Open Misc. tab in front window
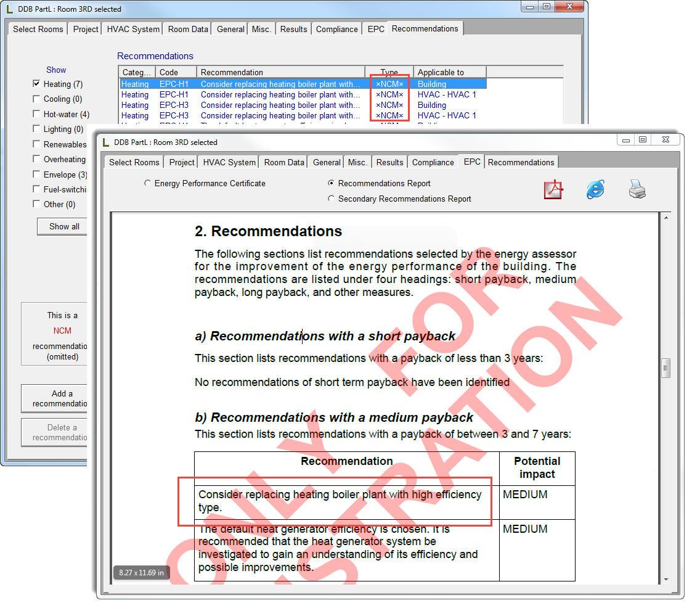 coord(357,162)
